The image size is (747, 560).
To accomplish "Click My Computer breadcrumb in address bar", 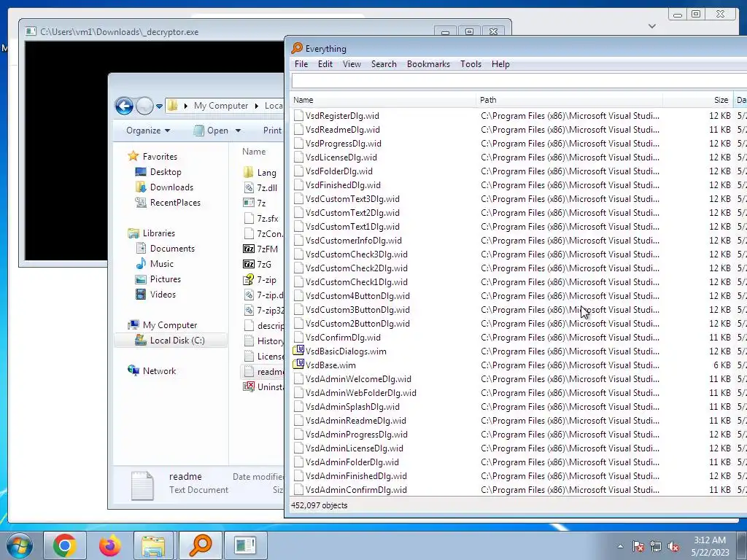I will tap(220, 106).
